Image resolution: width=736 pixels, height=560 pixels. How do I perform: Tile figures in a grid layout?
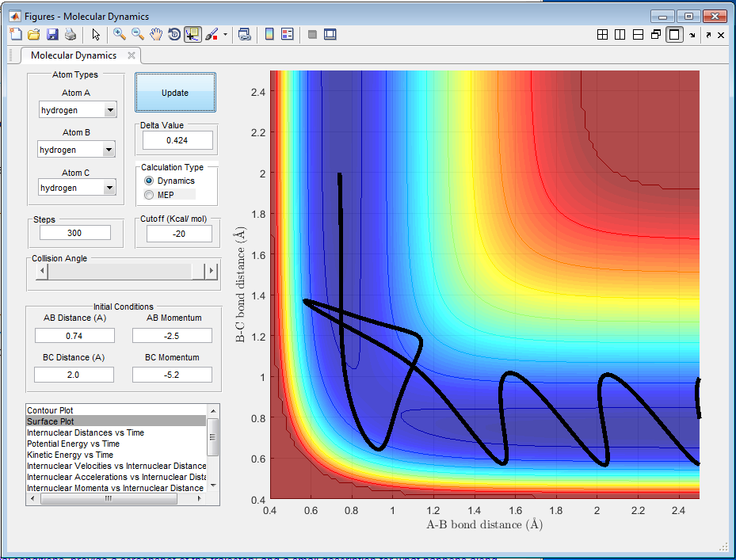point(602,35)
